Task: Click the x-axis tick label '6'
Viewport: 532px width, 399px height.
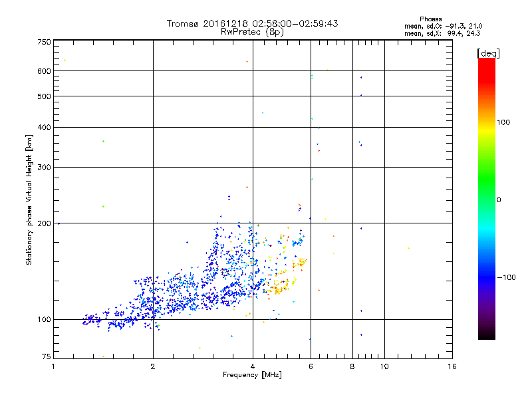Action: pyautogui.click(x=311, y=366)
